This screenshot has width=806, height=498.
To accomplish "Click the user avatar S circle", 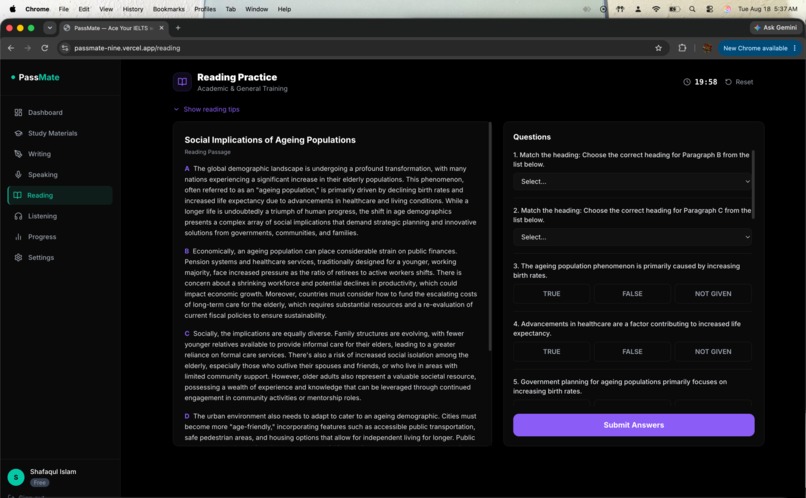I will (x=16, y=477).
